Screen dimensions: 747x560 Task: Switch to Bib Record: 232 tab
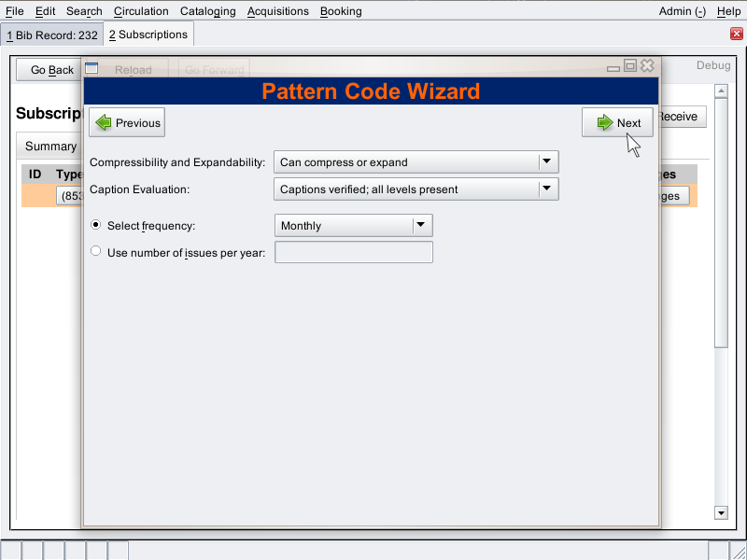[52, 35]
